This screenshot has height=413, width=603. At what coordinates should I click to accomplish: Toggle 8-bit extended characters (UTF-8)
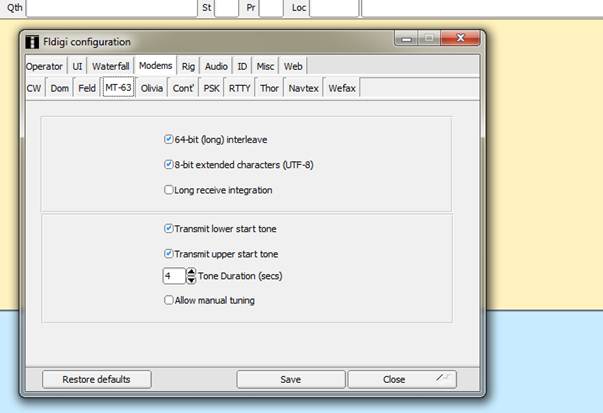(x=168, y=165)
